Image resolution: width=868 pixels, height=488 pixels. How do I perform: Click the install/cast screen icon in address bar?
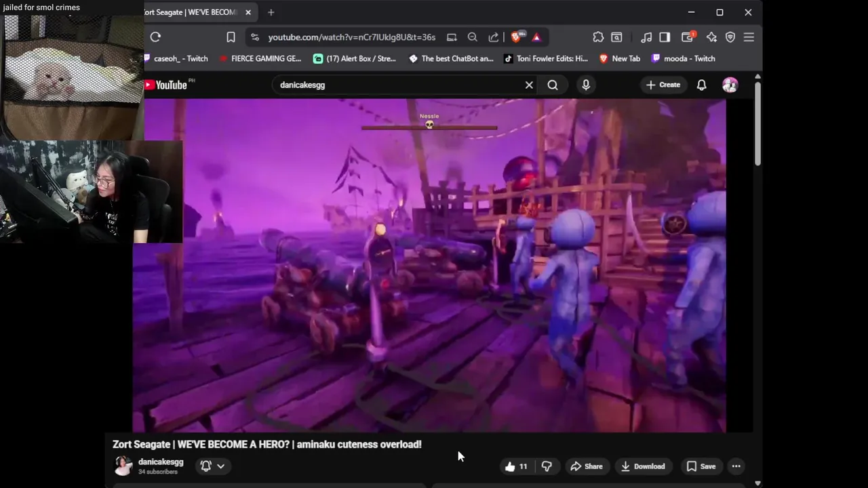[x=452, y=37]
